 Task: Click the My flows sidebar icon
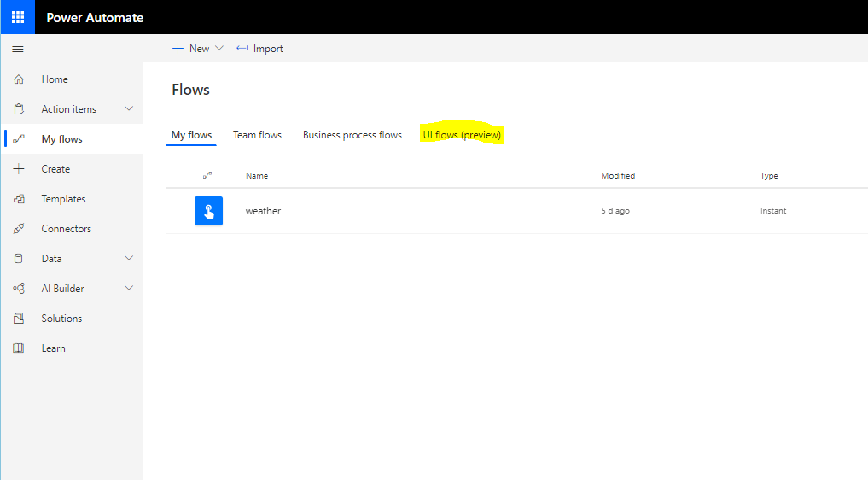point(19,139)
